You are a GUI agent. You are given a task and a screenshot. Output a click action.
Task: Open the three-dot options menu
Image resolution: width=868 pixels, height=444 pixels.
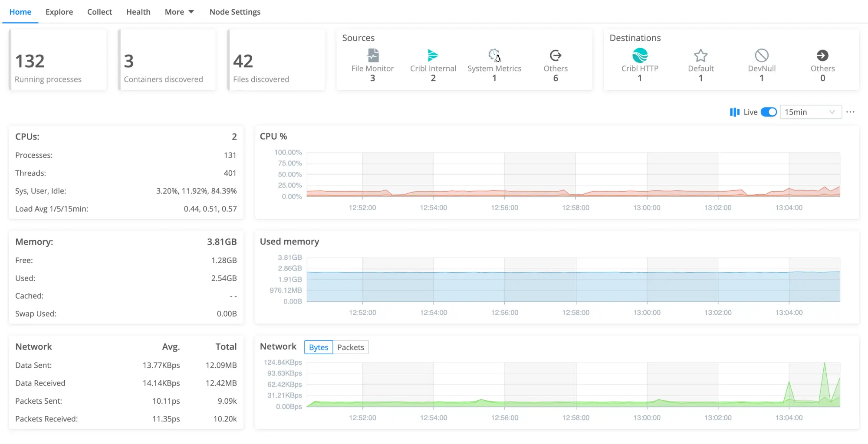click(850, 112)
